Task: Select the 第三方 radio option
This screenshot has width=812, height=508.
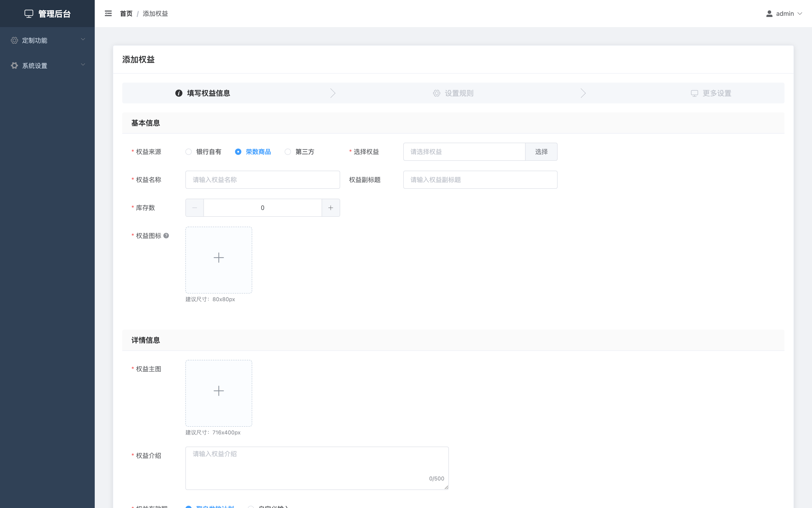Action: pos(299,152)
